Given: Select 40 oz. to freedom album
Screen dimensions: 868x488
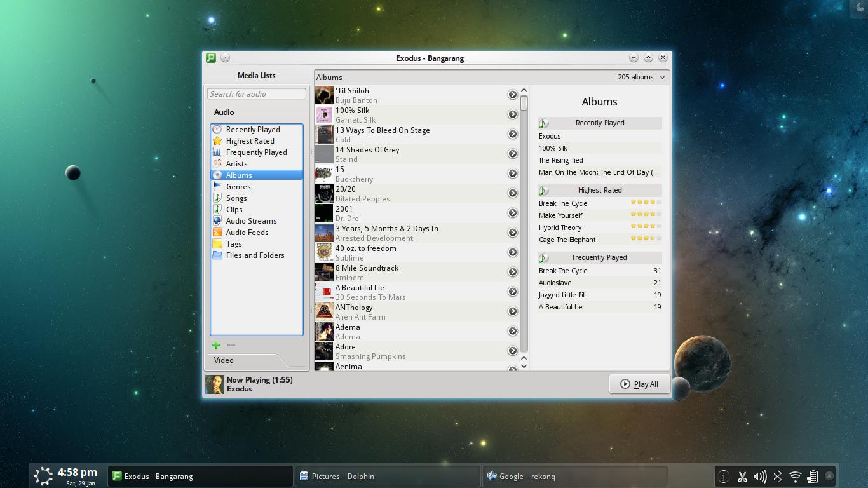Looking at the screenshot, I should pos(417,252).
